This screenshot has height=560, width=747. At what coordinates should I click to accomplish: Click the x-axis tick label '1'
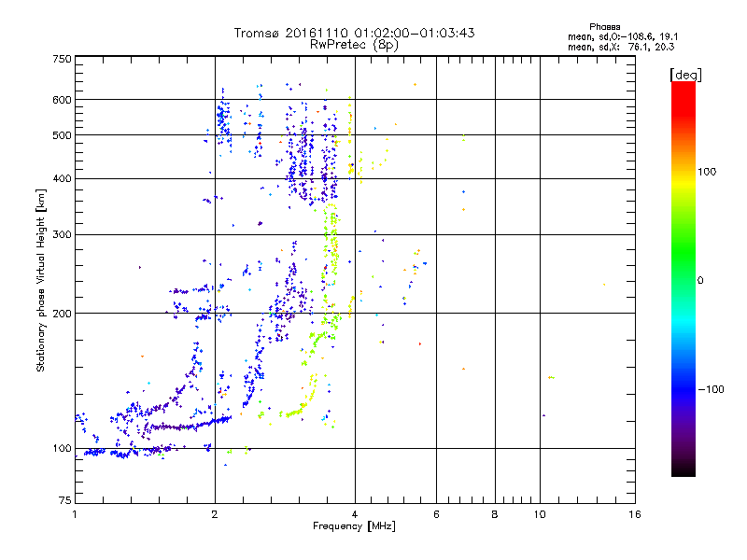[x=75, y=514]
